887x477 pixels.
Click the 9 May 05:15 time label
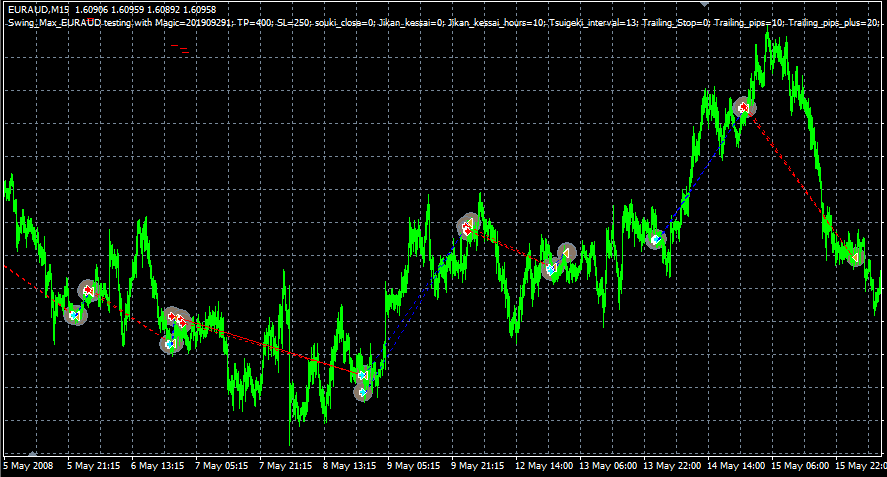(414, 466)
